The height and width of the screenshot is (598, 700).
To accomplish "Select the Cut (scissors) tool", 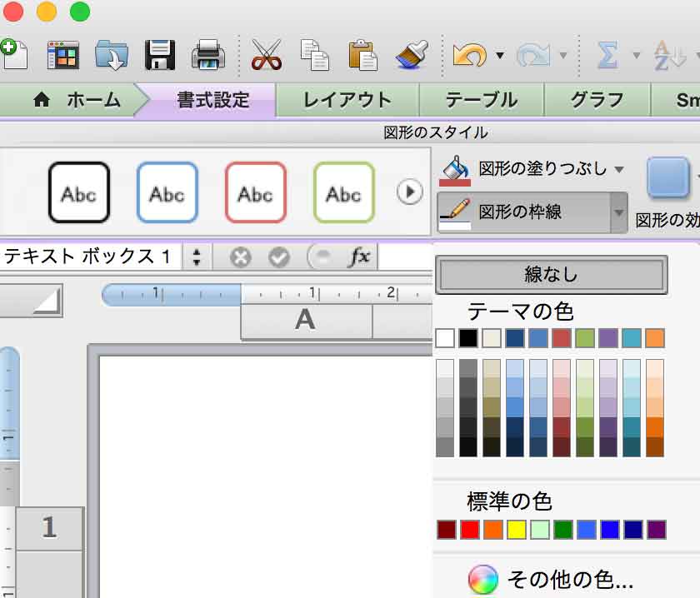I will [270, 52].
